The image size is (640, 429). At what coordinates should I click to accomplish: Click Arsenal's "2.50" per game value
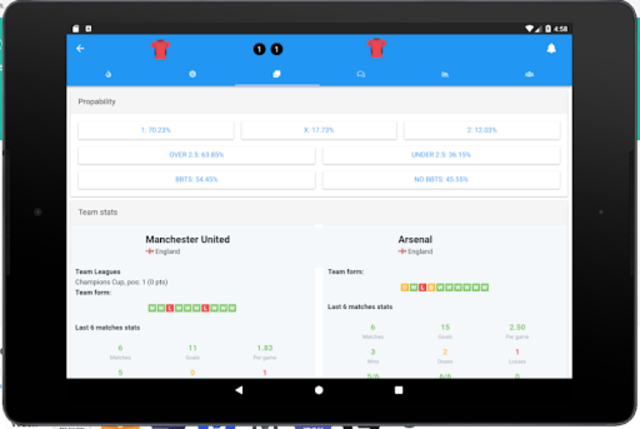coord(517,327)
